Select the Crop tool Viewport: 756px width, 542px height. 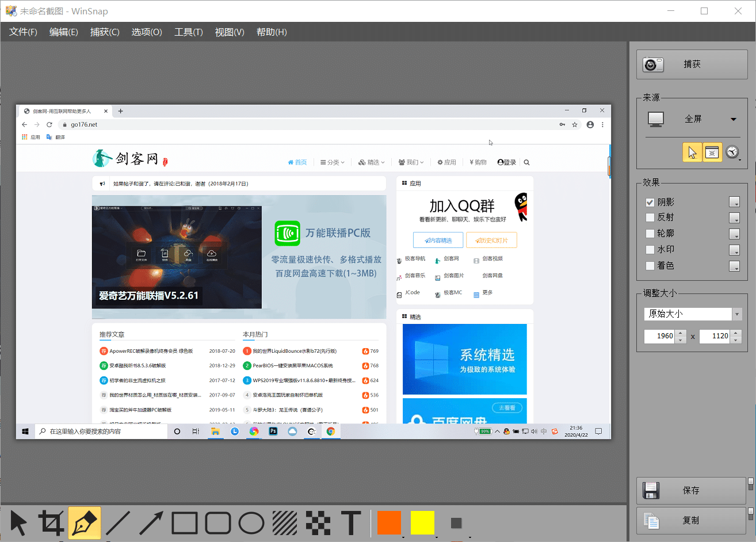point(51,523)
